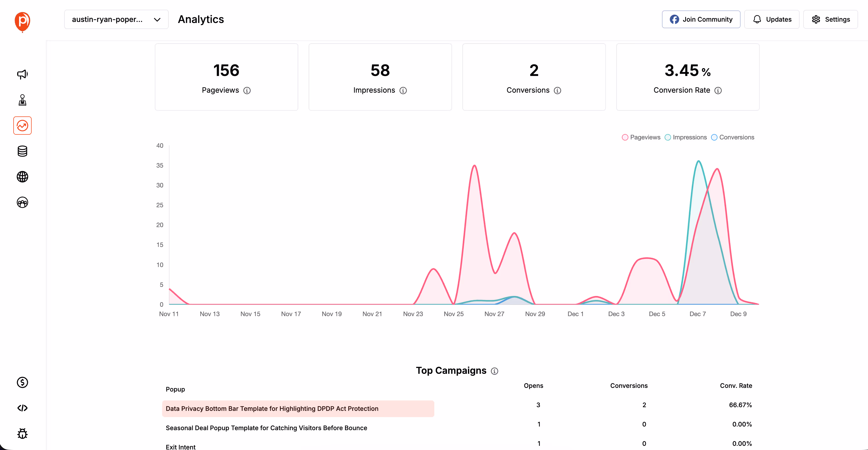Check Updates via the bell button
Image resolution: width=868 pixels, height=450 pixels.
772,19
